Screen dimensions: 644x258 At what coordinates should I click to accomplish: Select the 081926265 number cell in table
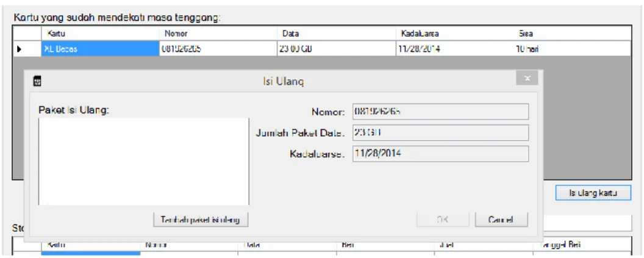click(x=218, y=49)
